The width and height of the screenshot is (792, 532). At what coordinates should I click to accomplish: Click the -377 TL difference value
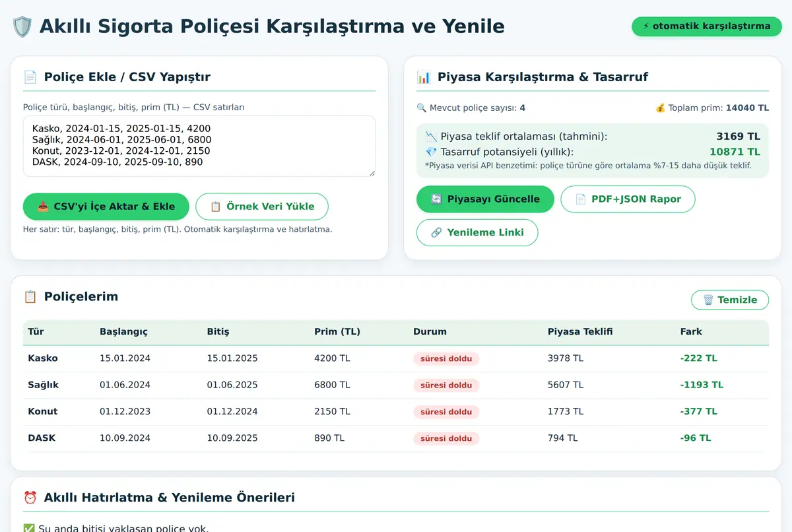pos(699,411)
